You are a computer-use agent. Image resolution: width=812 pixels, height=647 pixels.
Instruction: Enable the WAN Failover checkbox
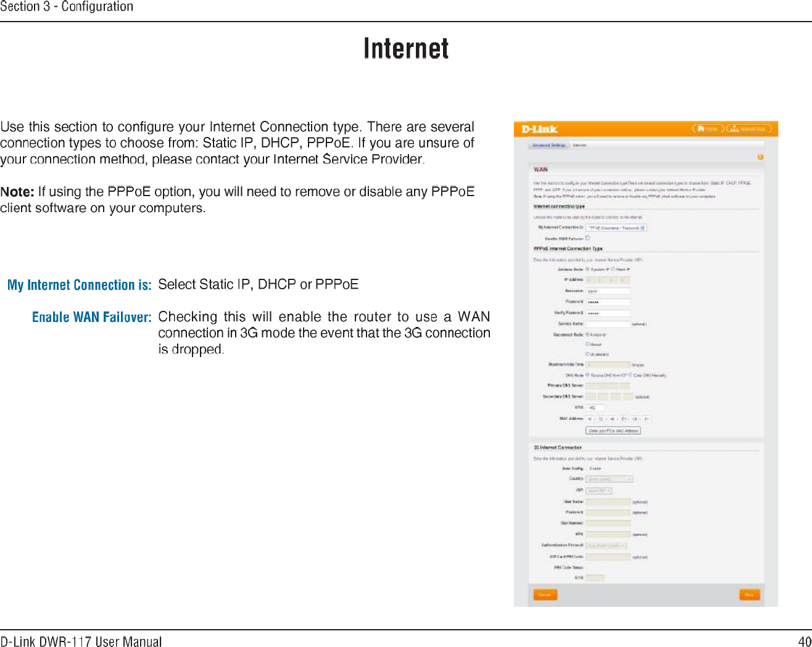[588, 238]
